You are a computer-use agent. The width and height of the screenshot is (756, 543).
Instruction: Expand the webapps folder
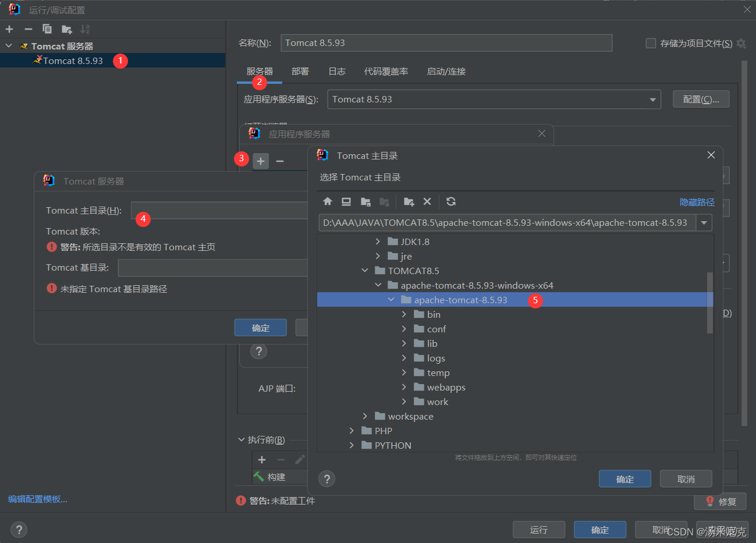(x=404, y=387)
